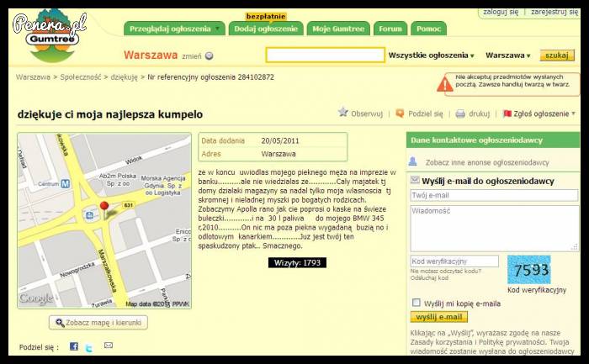The image size is (589, 364).
Task: Click the Podziel się share icon
Action: click(400, 113)
